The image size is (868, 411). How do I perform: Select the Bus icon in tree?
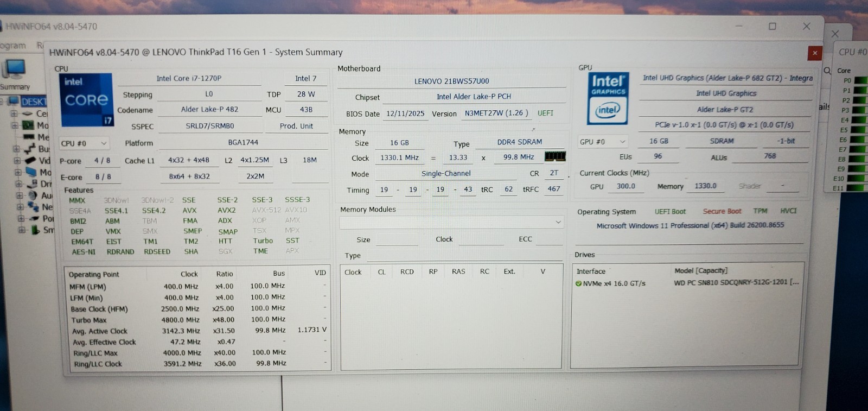(30, 148)
